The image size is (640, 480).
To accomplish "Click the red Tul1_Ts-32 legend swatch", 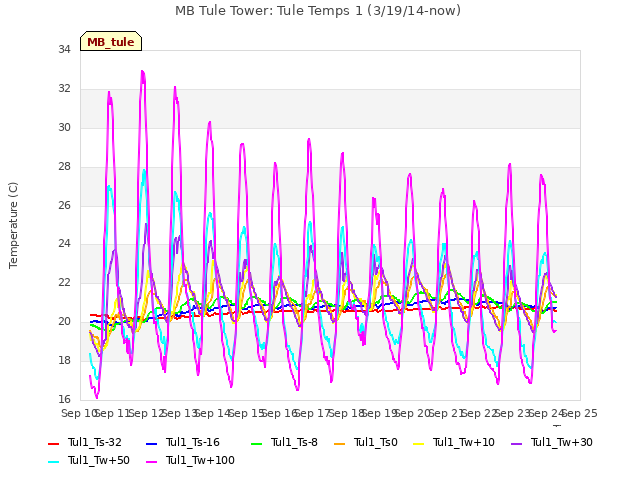I will click(53, 443).
